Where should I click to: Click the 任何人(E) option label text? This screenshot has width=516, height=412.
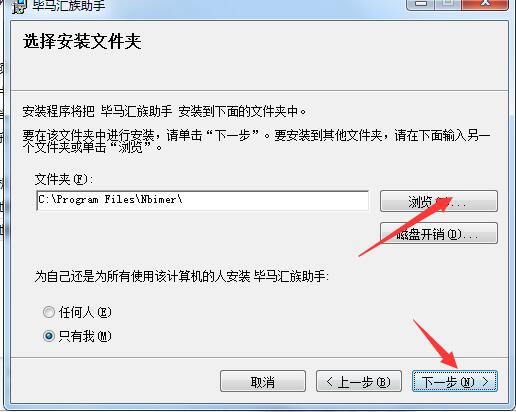pyautogui.click(x=85, y=312)
